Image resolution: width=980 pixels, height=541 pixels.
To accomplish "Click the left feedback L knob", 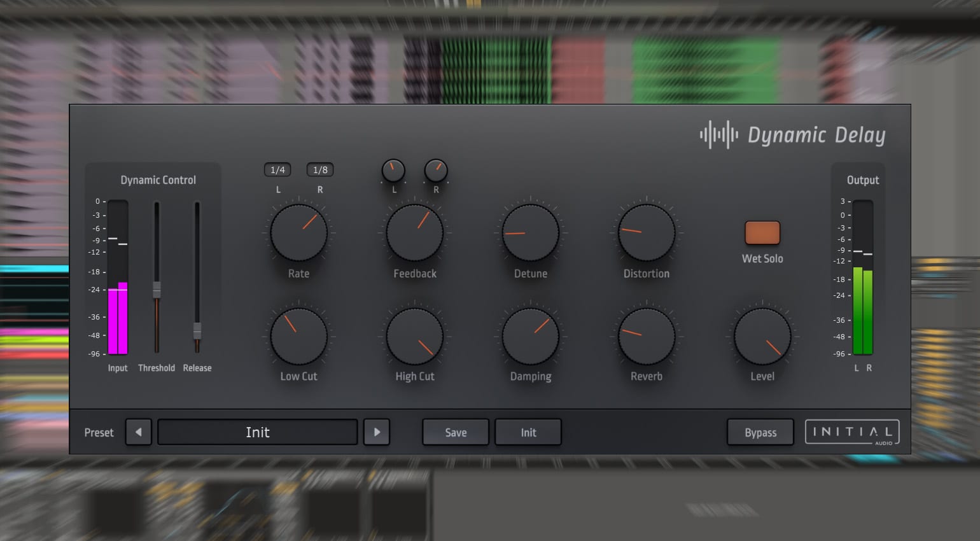I will (393, 169).
